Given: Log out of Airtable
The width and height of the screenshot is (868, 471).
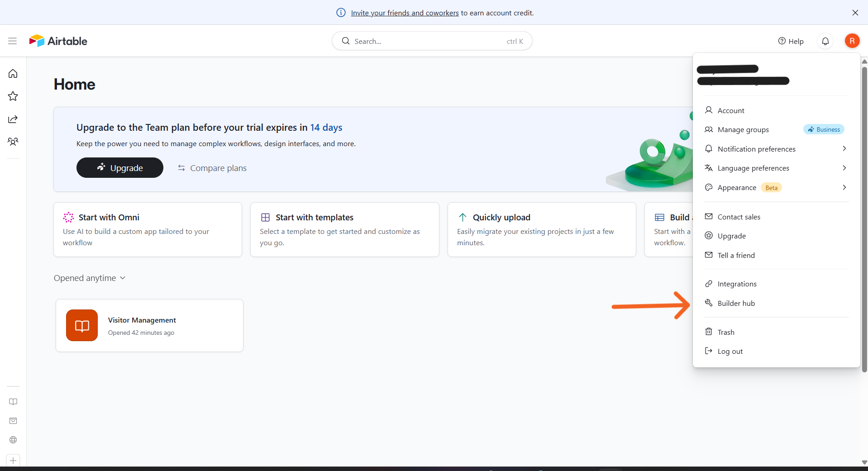Looking at the screenshot, I should [x=776, y=352].
